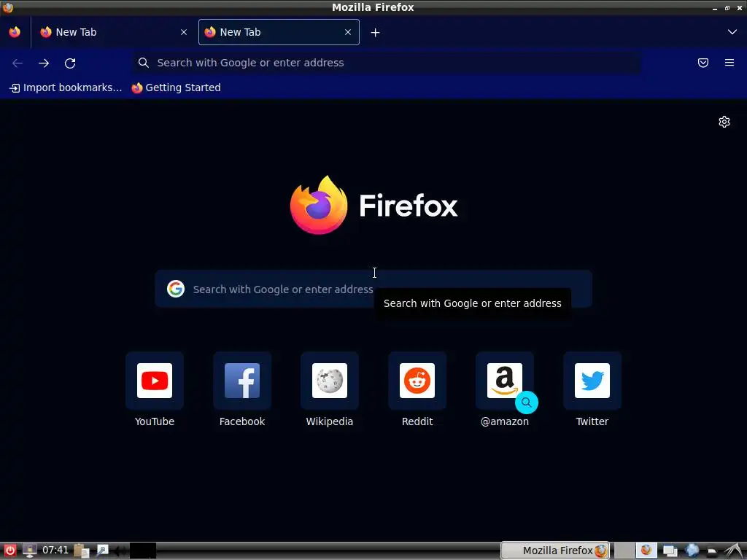This screenshot has height=560, width=747.
Task: Click the Mozilla Firefox taskbar window button
Action: [x=555, y=551]
